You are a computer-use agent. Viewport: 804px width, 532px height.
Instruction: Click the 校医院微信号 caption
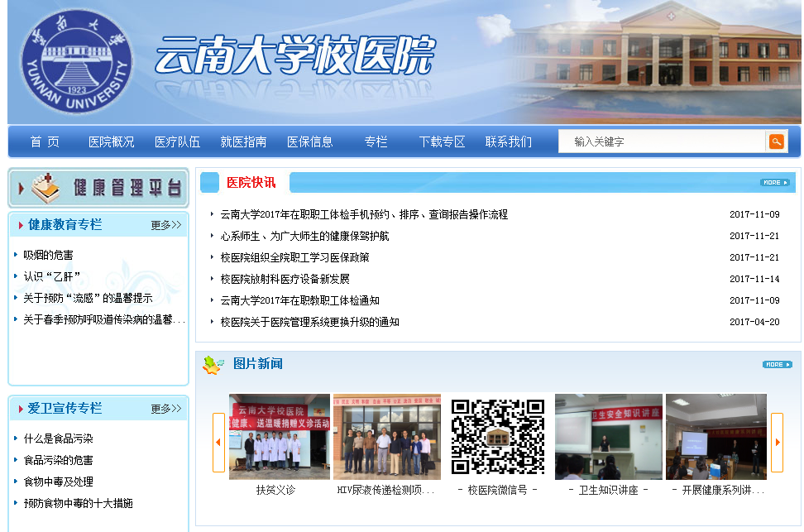(497, 491)
